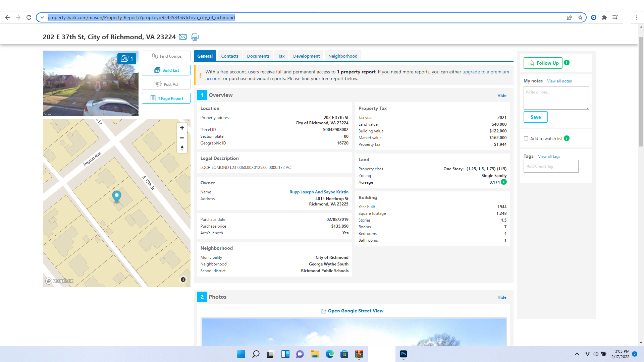Click the email envelope icon beside the address
The height and width of the screenshot is (362, 644).
click(183, 37)
